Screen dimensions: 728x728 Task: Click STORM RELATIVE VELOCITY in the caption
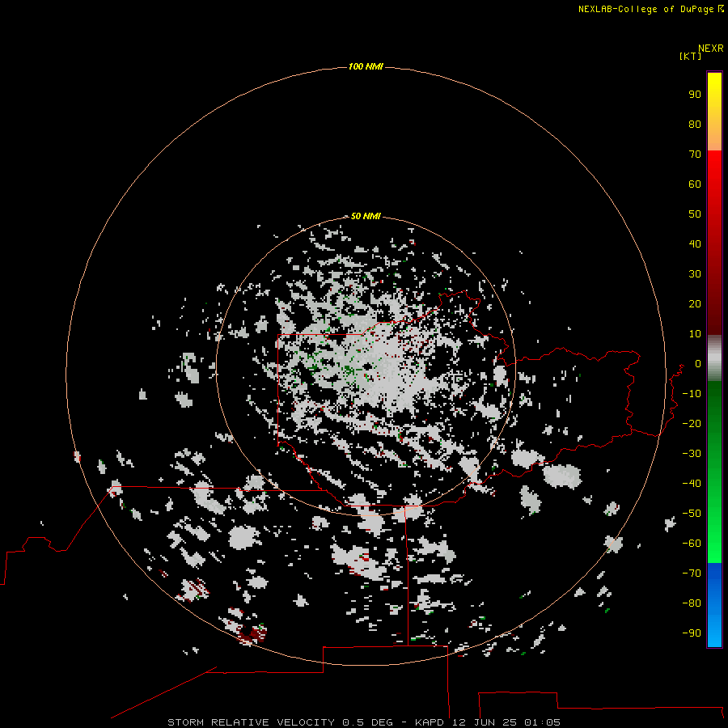point(251,722)
